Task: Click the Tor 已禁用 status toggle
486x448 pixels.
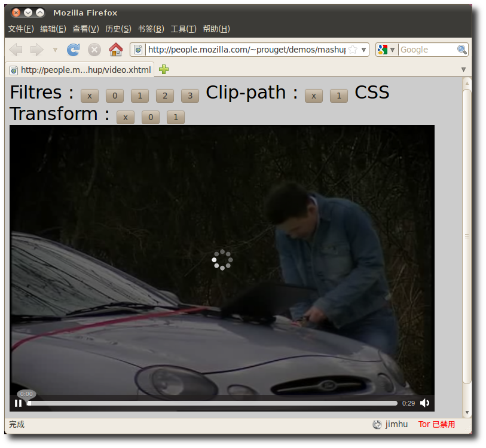Action: point(436,424)
